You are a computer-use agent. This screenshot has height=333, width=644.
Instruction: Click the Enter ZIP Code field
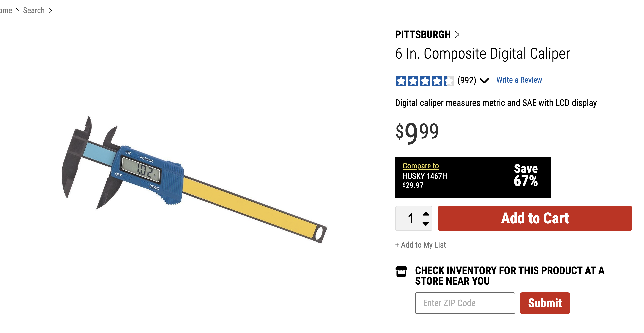coord(464,303)
